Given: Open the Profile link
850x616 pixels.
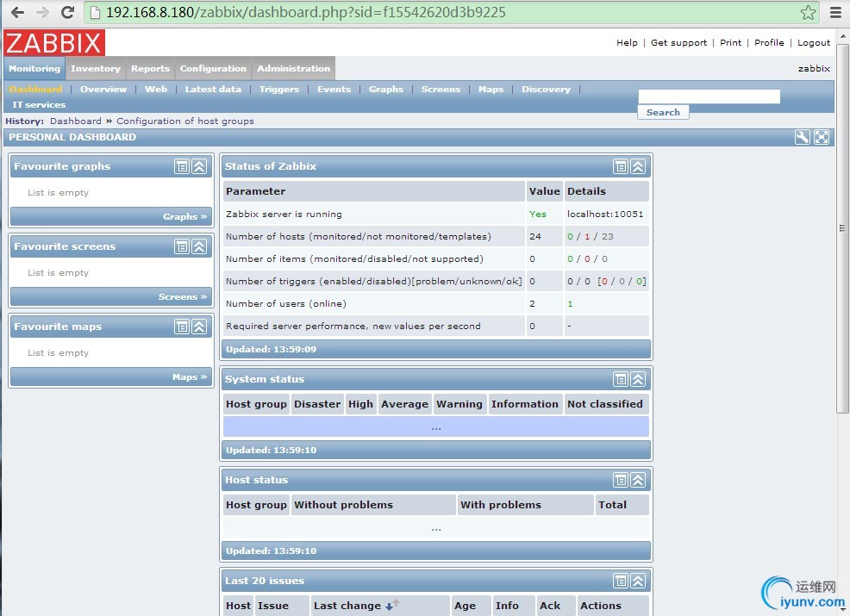Looking at the screenshot, I should (x=769, y=42).
